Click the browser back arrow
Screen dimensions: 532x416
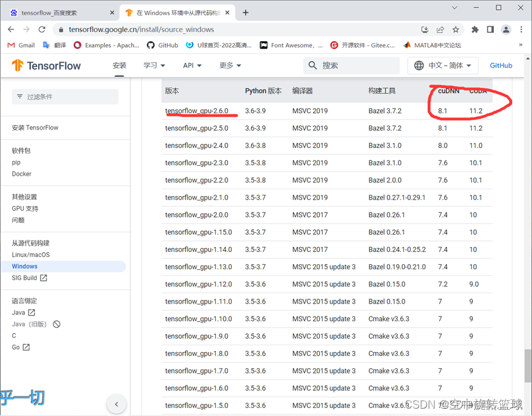click(x=11, y=29)
